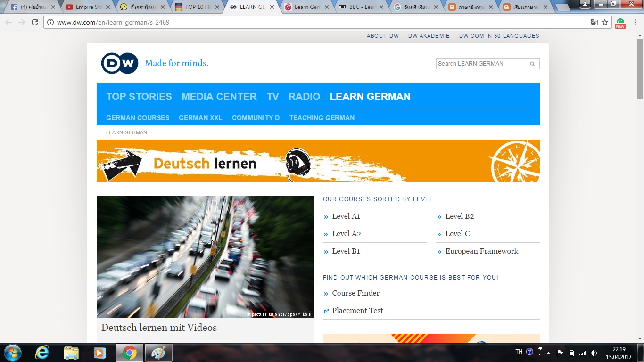Switch to the BBC - Learn tab
The width and height of the screenshot is (644, 362).
pyautogui.click(x=361, y=7)
